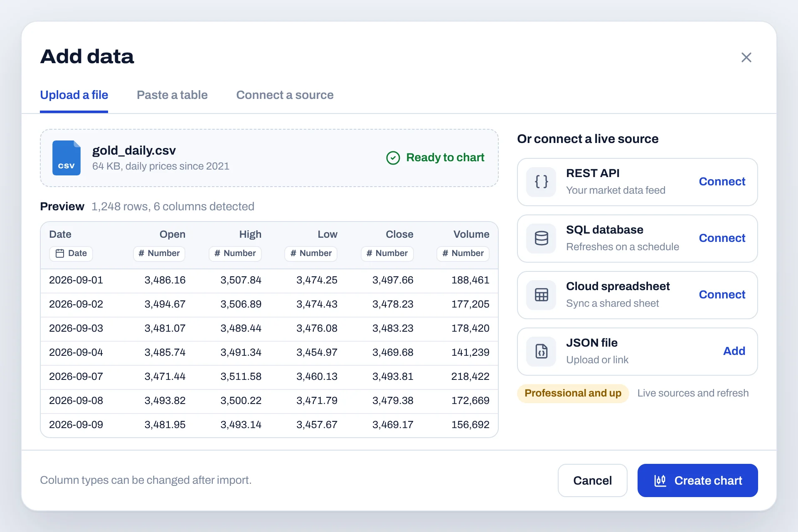The height and width of the screenshot is (532, 798).
Task: Click the Low value 3,474.43
Action: [x=317, y=304]
